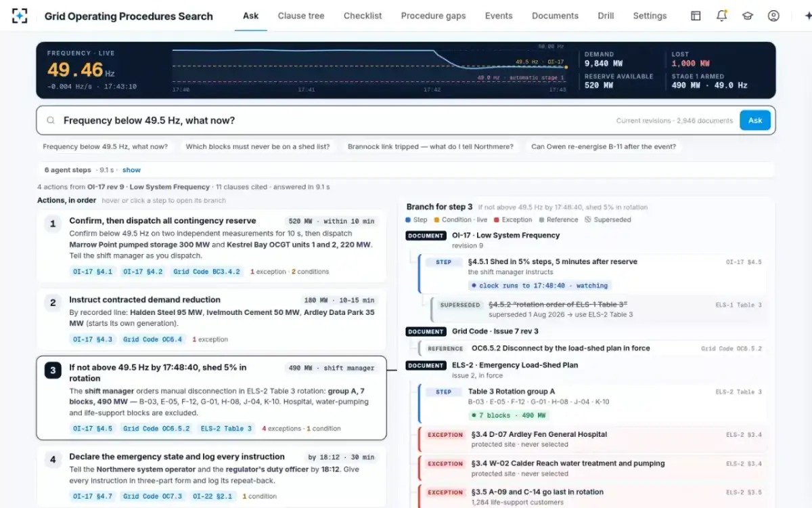Open the ELS-2 Table 3 chip under step 3

coord(226,429)
